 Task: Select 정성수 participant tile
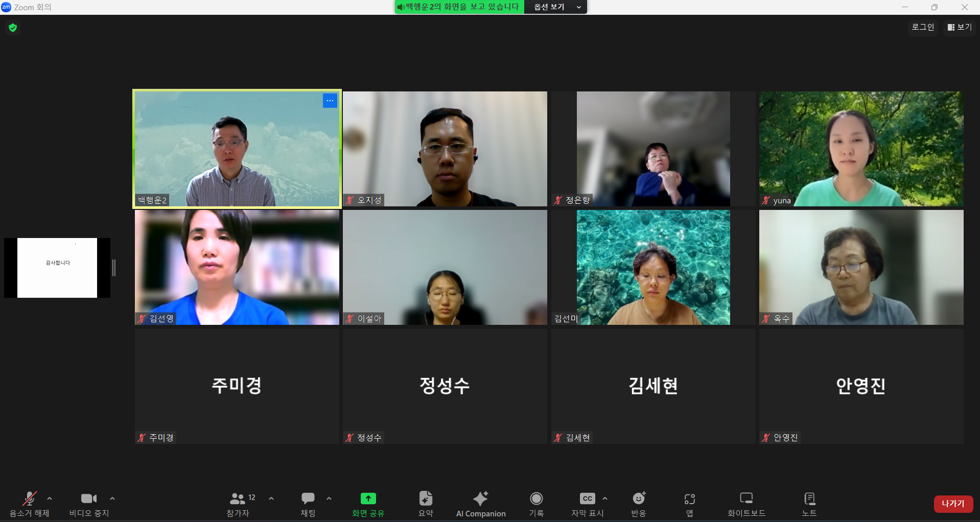[445, 386]
